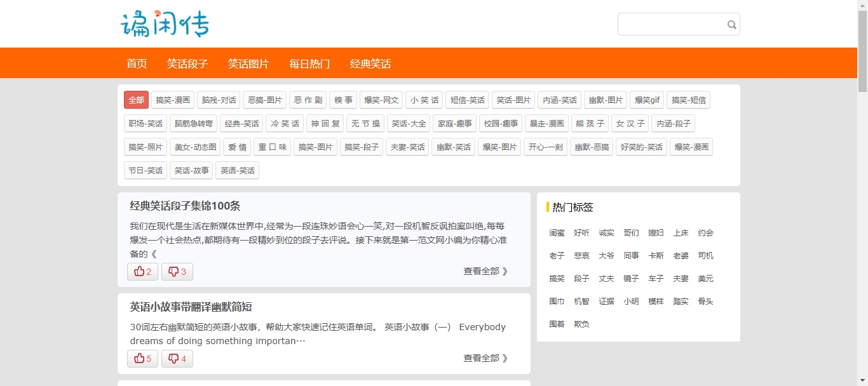Go to 笑话图片 in the navigation bar
This screenshot has height=386, width=868.
pos(248,63)
